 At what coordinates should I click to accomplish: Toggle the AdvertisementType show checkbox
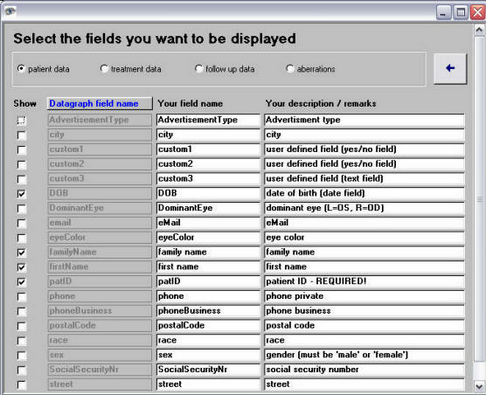pos(21,120)
